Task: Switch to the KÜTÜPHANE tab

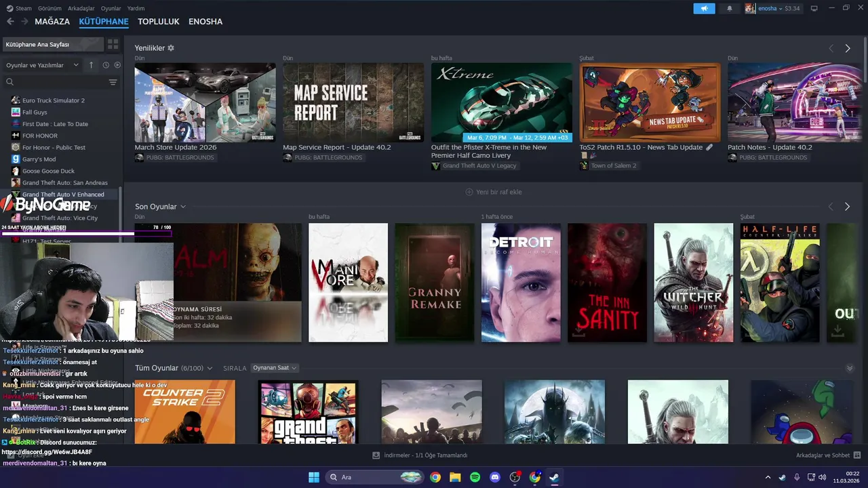Action: [x=104, y=22]
